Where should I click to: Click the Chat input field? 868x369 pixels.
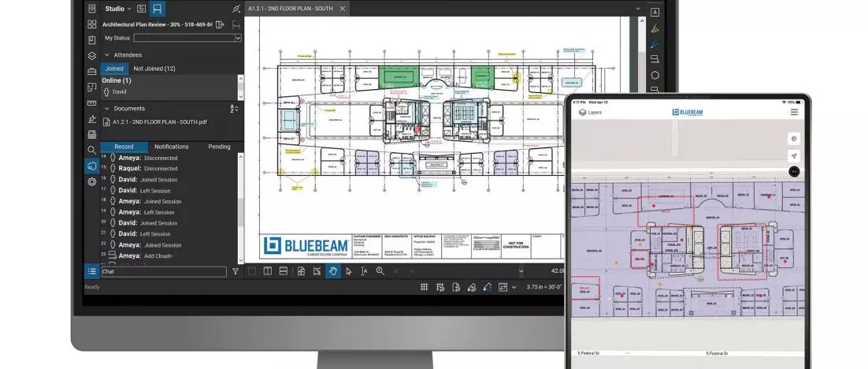click(164, 271)
